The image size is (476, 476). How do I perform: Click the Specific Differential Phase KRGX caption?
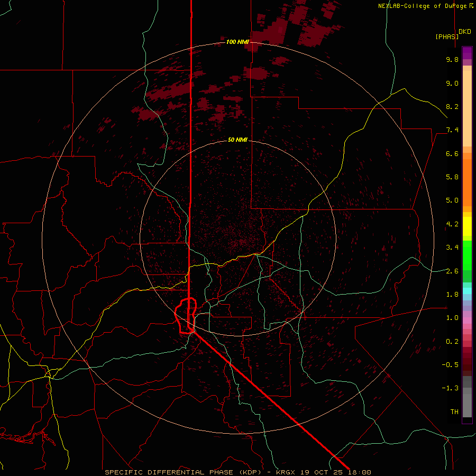(x=237, y=472)
